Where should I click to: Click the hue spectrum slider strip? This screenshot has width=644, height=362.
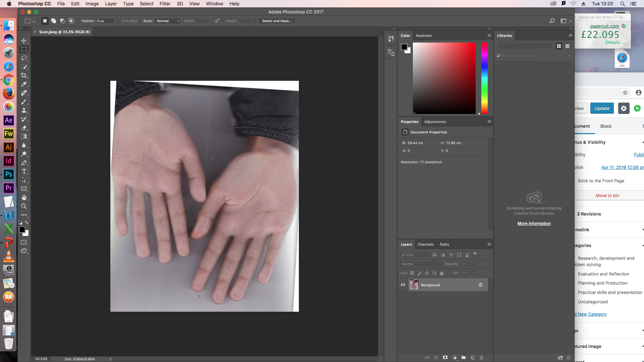tap(484, 78)
